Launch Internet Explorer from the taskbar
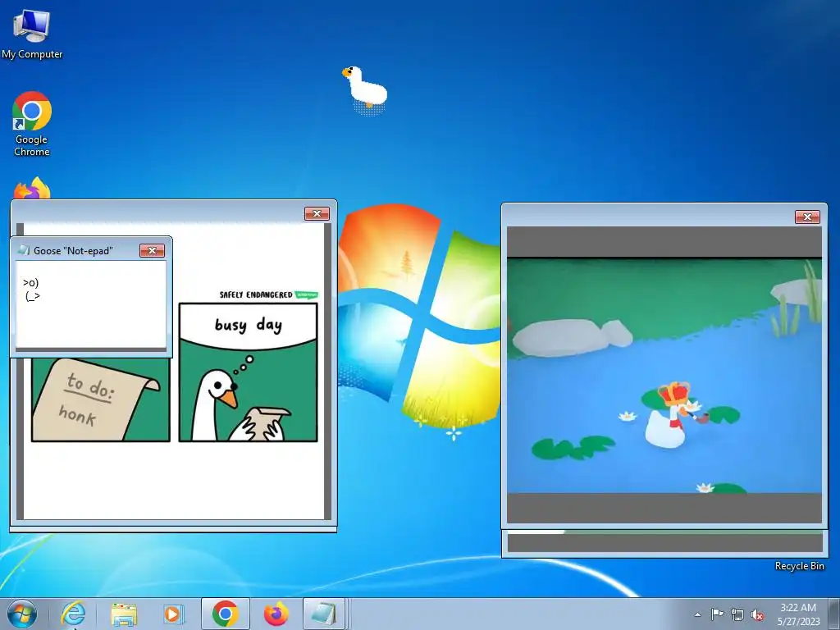 pos(73,614)
